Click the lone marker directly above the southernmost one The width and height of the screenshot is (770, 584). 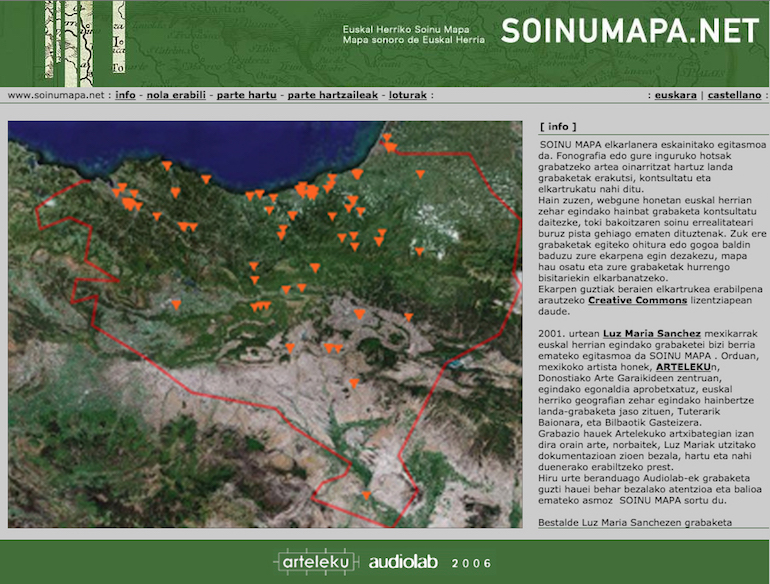pyautogui.click(x=353, y=382)
